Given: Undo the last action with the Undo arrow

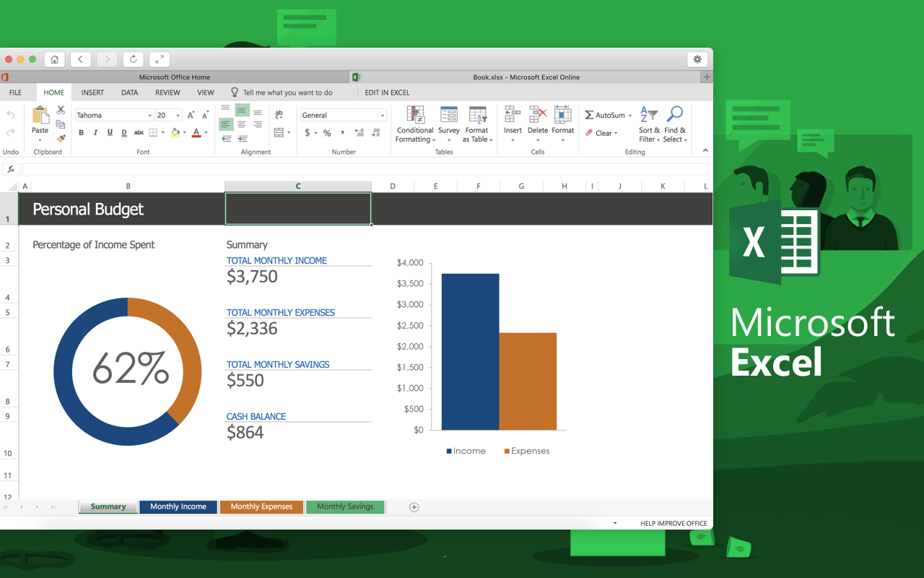Looking at the screenshot, I should pos(11,115).
